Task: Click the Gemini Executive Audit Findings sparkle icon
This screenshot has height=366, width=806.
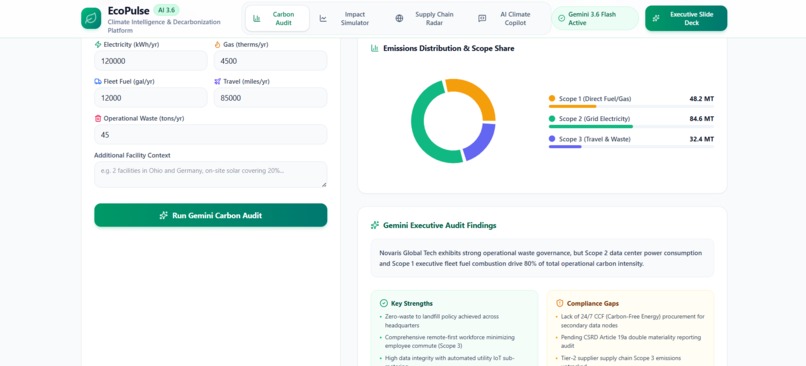Action: (x=375, y=225)
